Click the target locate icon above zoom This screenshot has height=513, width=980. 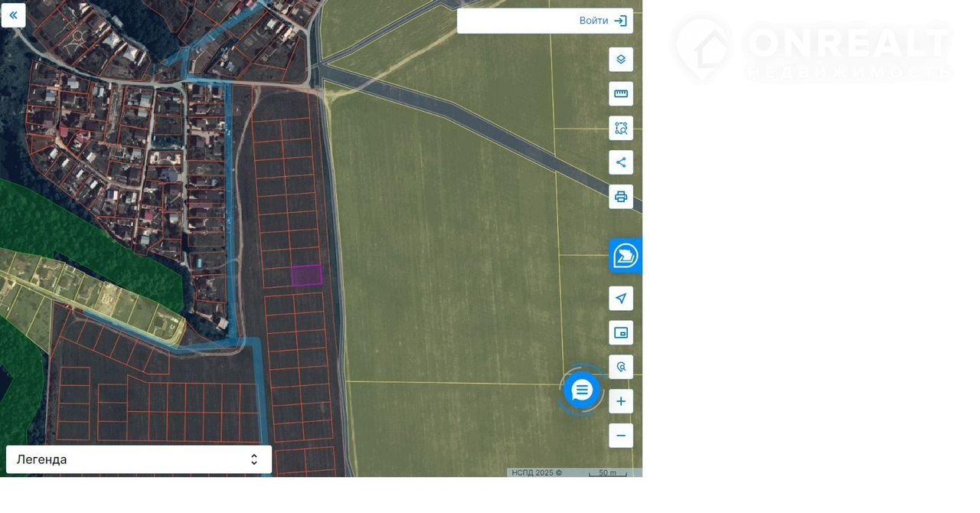[x=621, y=367]
